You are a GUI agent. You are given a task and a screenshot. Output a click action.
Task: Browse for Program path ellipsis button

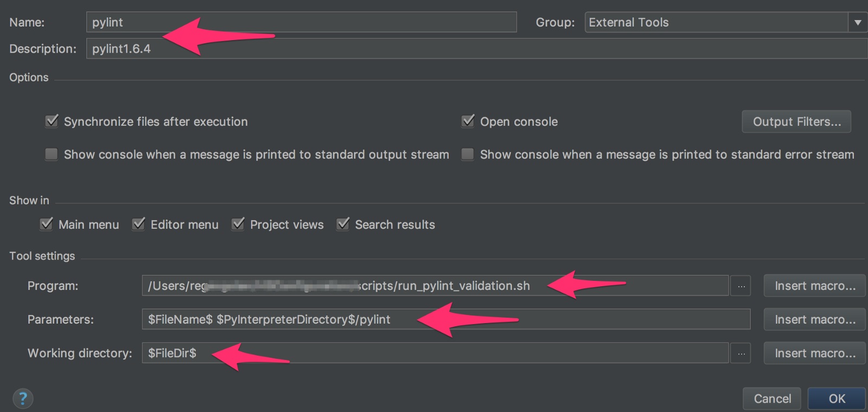[741, 286]
